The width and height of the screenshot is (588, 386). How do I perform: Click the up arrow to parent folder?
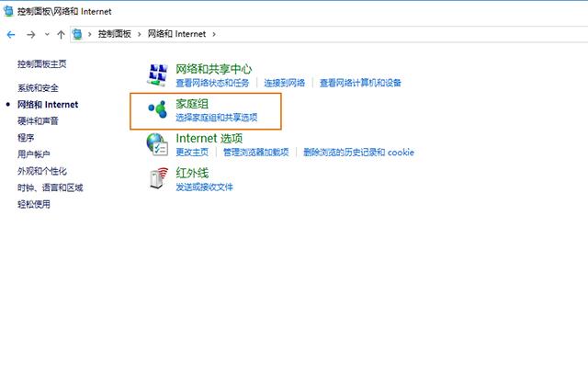61,34
